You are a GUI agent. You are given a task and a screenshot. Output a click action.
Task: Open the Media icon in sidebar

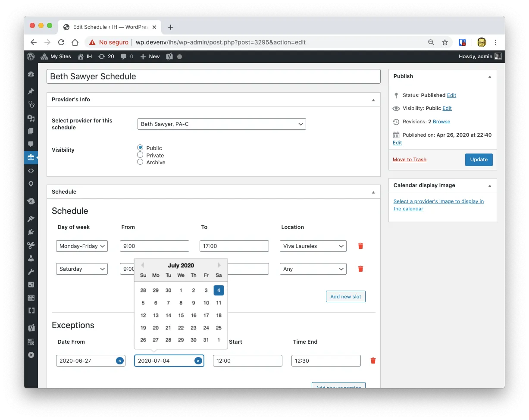pos(31,118)
